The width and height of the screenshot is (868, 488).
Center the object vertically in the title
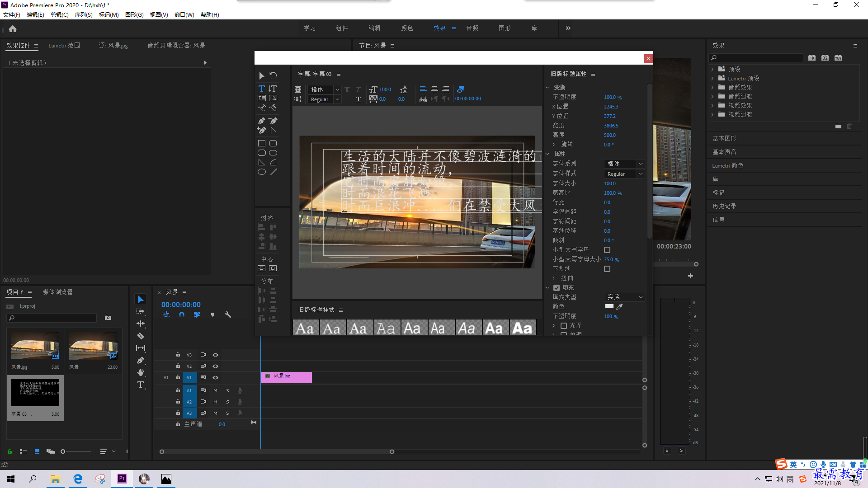click(x=261, y=268)
